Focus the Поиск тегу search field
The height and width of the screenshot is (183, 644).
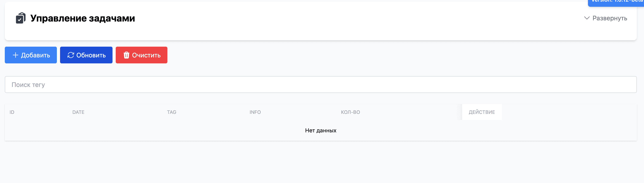(x=320, y=85)
